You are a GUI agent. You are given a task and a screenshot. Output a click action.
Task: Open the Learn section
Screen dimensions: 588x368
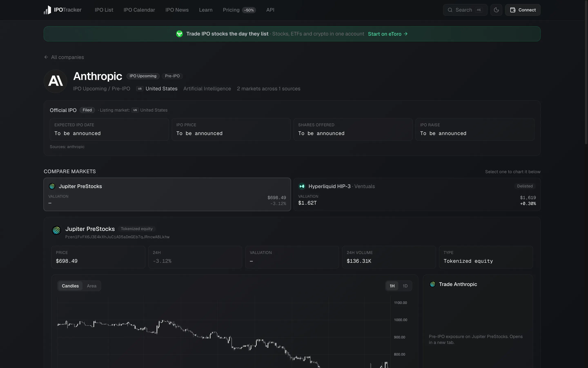point(206,10)
